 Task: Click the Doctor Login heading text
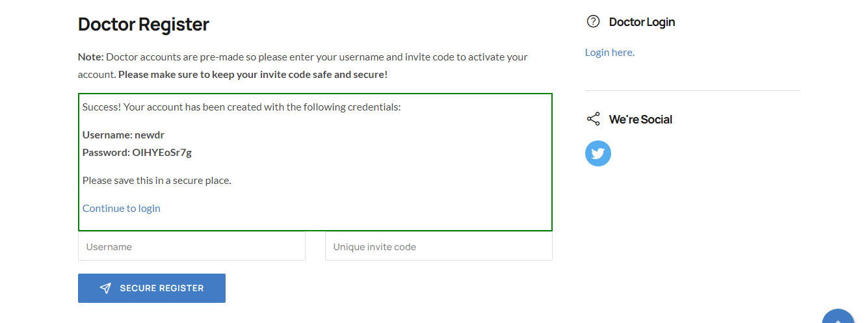click(x=642, y=22)
